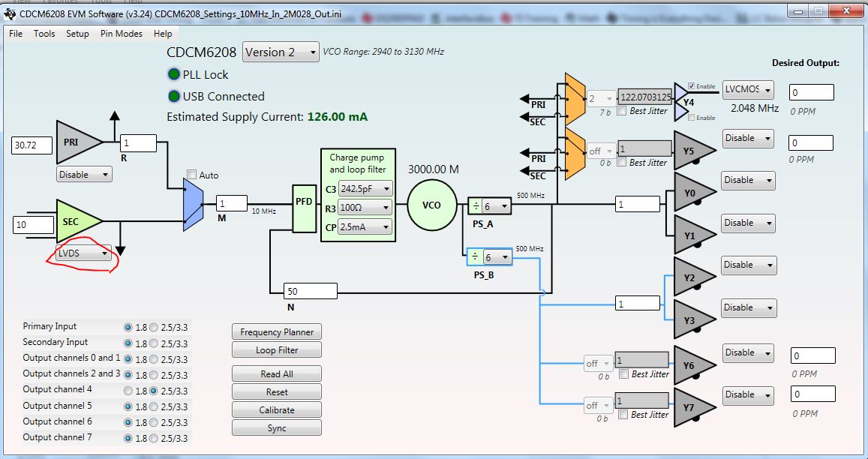Open the C3 242.5pF dropdown
The image size is (868, 459).
pos(365,189)
